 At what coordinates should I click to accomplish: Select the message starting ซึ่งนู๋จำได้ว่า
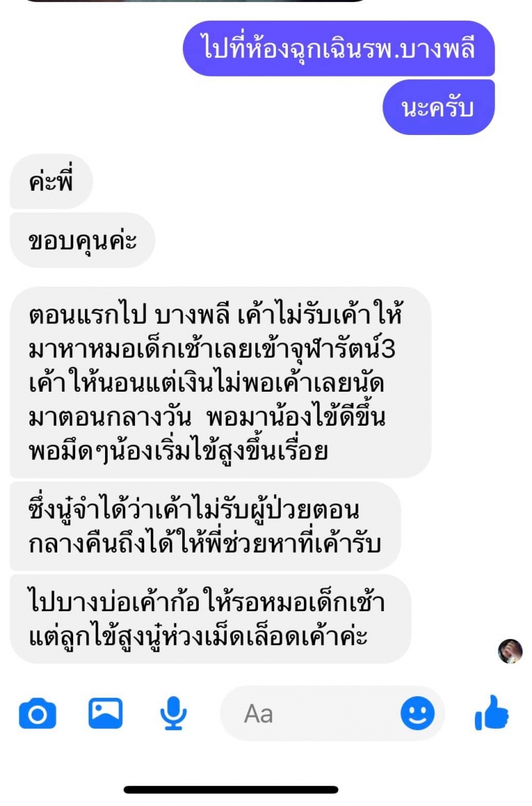(205, 526)
